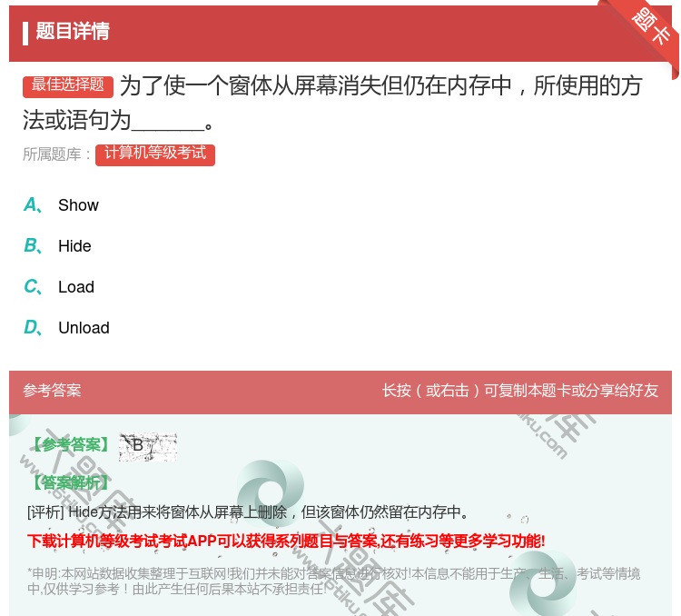Click the 长按（或右击）可复制本题卡 hint text
The height and width of the screenshot is (616, 681).
520,391
